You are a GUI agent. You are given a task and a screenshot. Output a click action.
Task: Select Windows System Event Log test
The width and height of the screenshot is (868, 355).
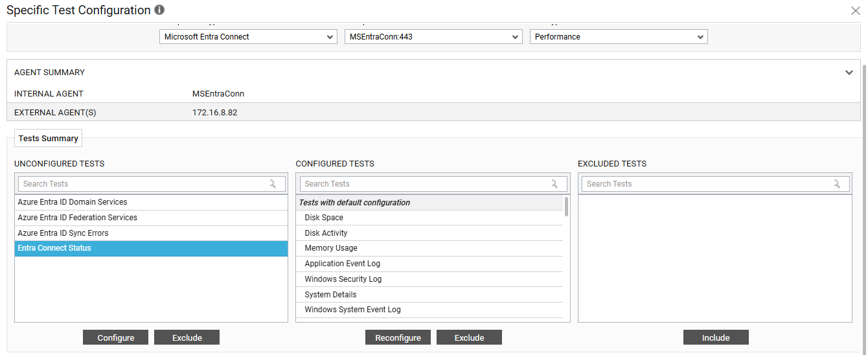pyautogui.click(x=430, y=310)
